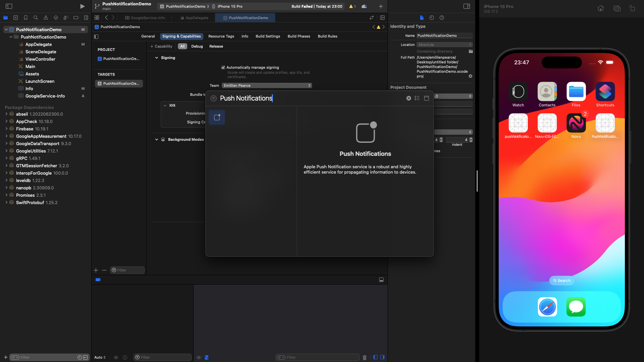644x362 pixels.
Task: Increase the indent width stepper
Action: coord(471,138)
